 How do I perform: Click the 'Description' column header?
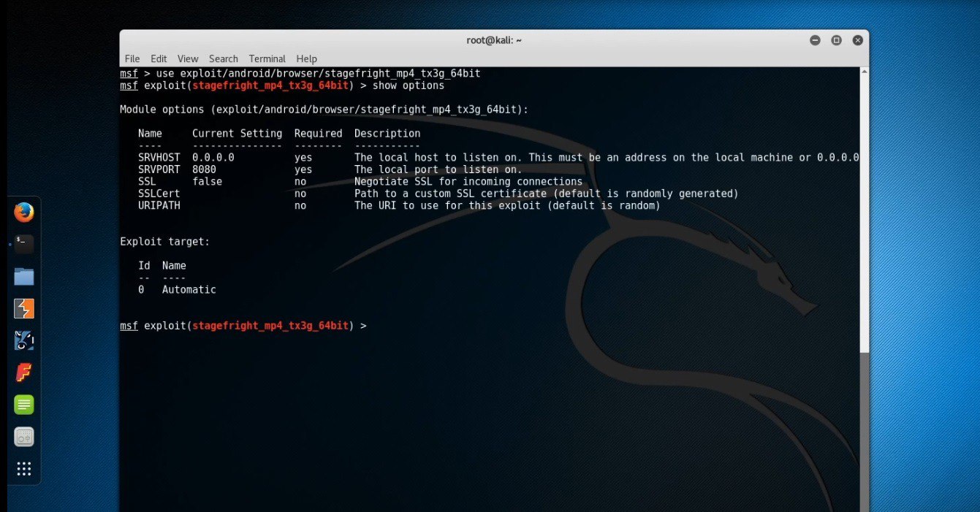(387, 134)
